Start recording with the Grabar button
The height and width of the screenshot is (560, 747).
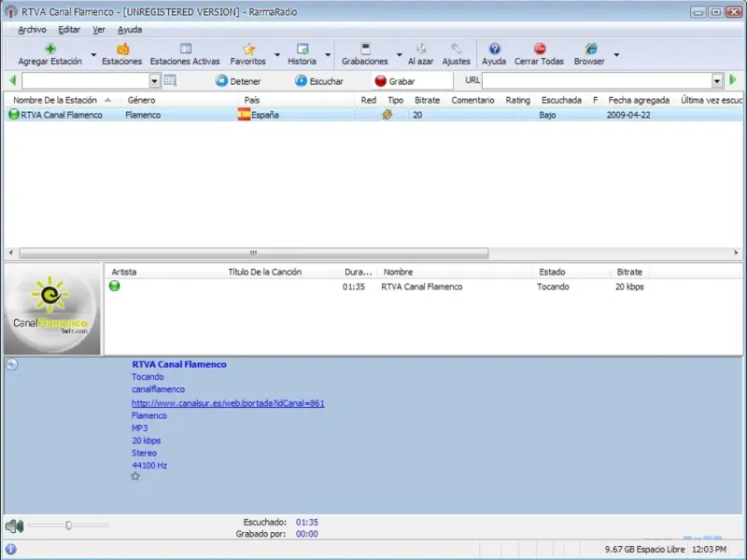point(395,81)
